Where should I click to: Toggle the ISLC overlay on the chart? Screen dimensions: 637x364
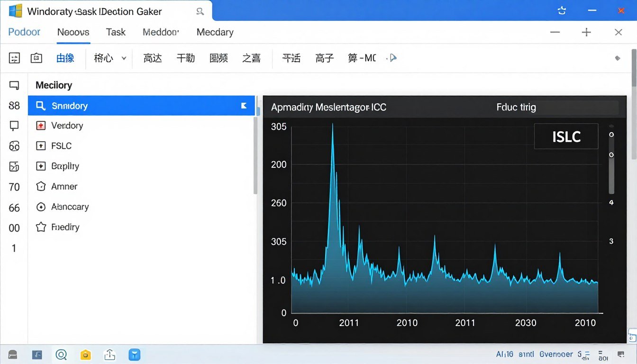pos(566,136)
